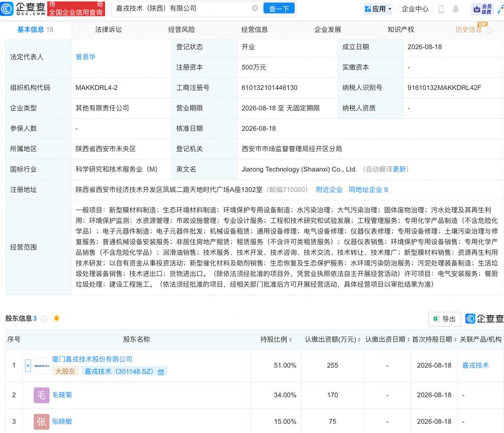Screen dimensions: 504x433
Task: Click the 股东信息 section heading
Action: coord(18,319)
